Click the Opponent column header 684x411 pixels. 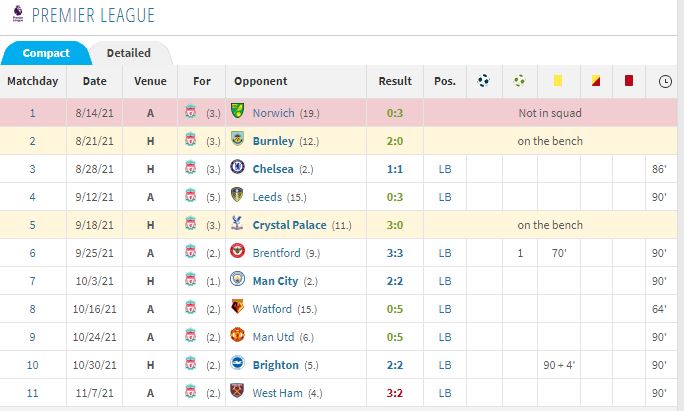coord(260,81)
